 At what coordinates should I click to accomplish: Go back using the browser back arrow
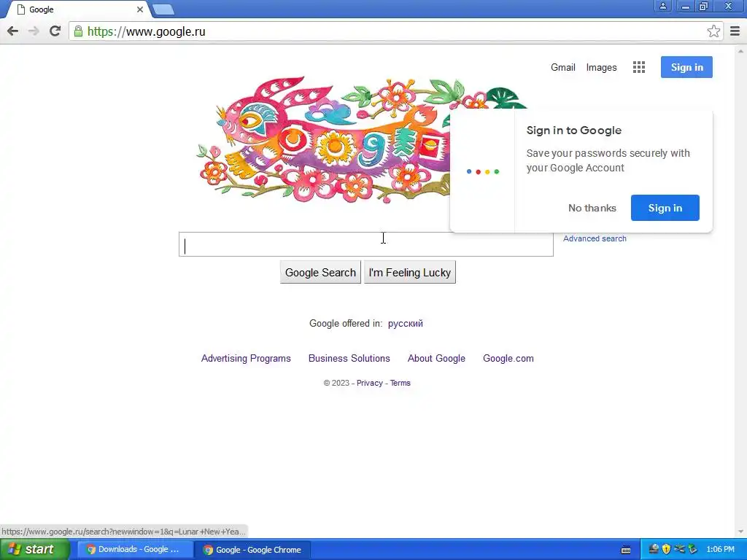(13, 31)
